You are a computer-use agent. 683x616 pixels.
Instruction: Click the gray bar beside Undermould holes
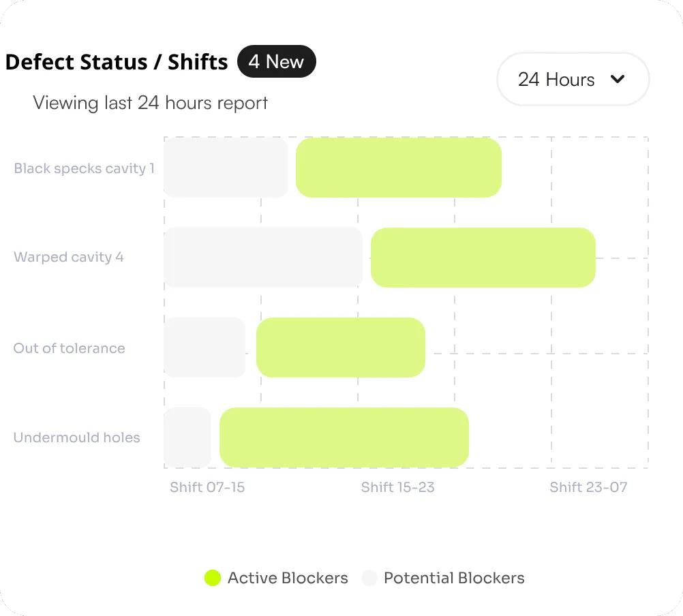click(187, 437)
